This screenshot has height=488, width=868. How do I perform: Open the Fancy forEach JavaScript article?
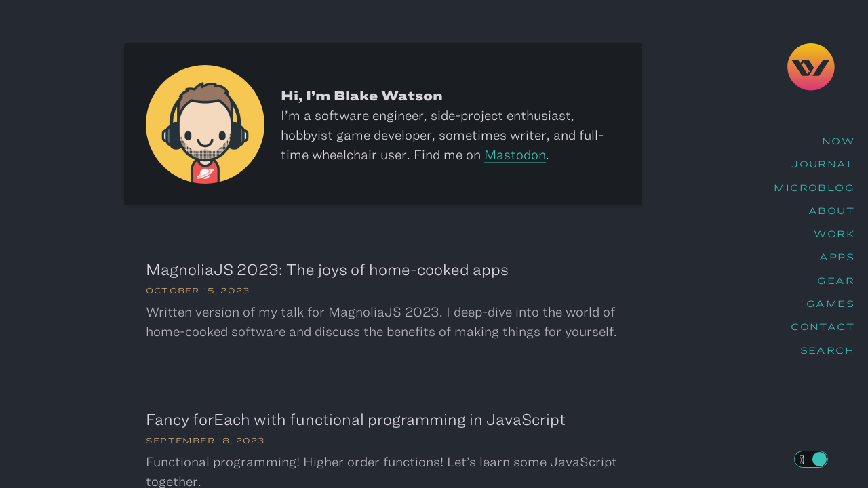point(355,419)
